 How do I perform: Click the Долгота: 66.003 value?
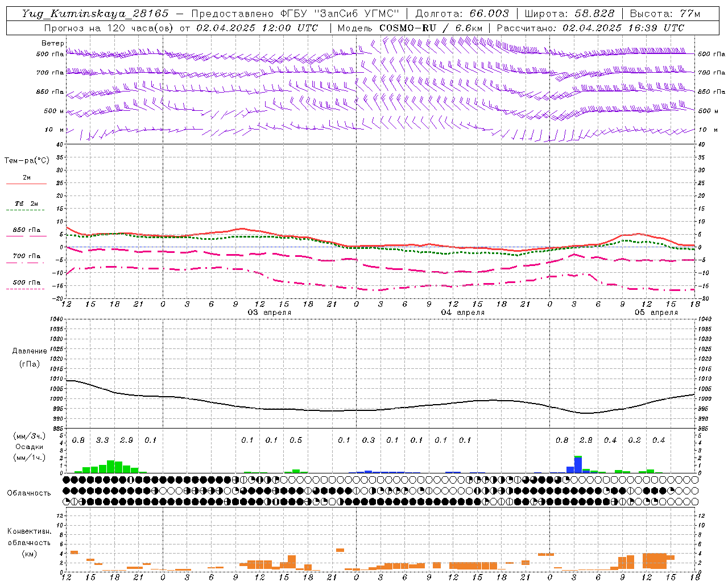pyautogui.click(x=462, y=14)
